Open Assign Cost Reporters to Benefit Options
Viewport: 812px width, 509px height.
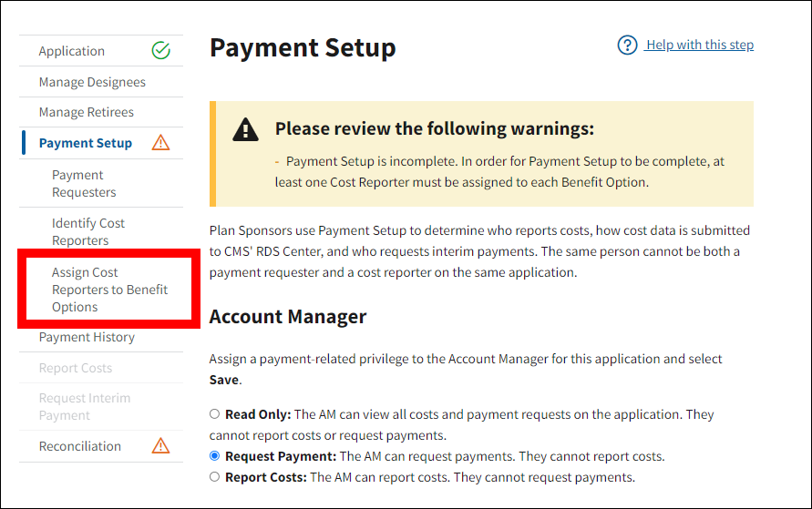coord(109,290)
